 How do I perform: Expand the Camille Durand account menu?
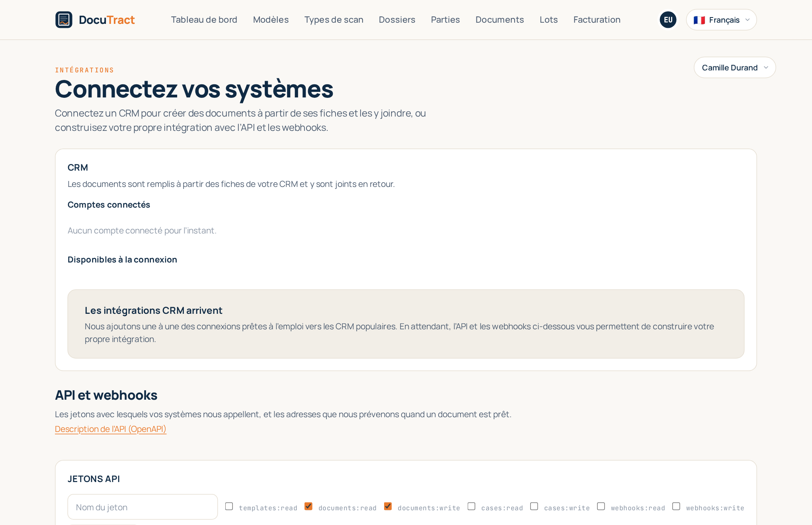click(735, 67)
